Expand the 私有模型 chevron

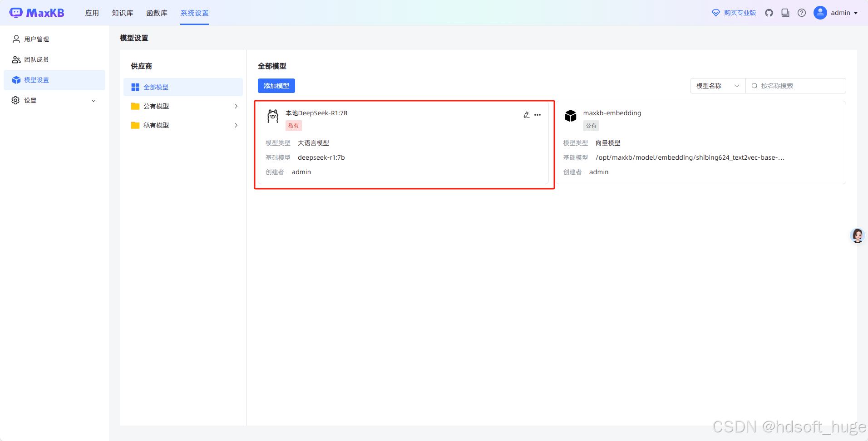click(x=236, y=125)
